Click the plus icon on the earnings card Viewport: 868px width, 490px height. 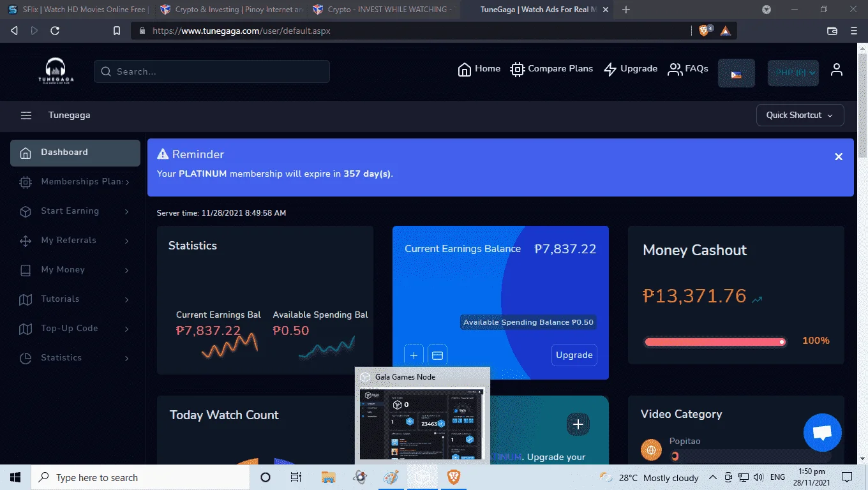414,355
